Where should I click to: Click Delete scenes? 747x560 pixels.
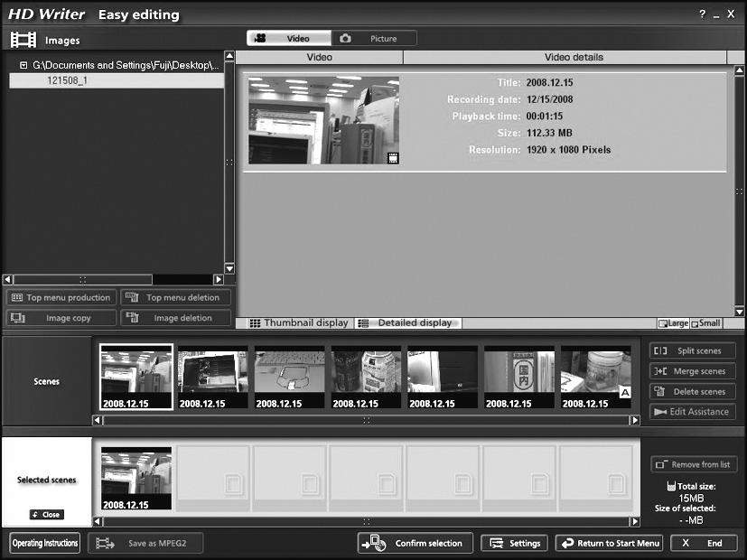692,391
